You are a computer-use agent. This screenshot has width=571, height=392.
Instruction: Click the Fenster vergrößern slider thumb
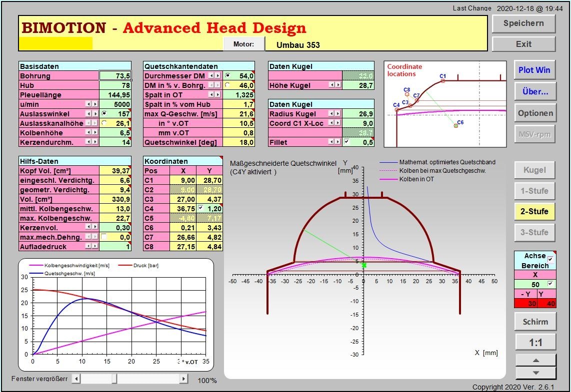point(114,379)
